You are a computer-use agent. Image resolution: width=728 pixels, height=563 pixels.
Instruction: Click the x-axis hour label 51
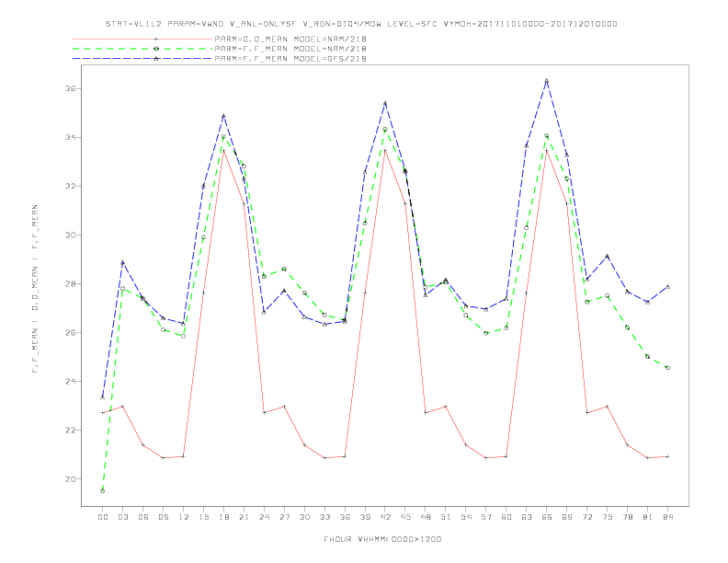point(446,517)
